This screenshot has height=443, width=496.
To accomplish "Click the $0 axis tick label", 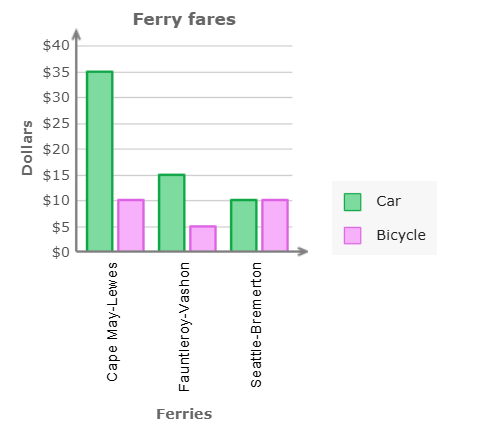I will (x=61, y=252).
